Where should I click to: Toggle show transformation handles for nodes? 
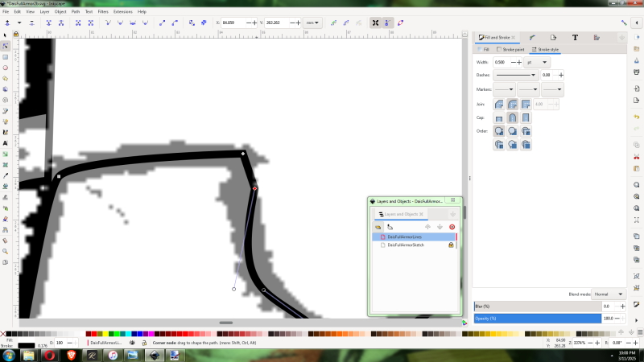point(376,23)
